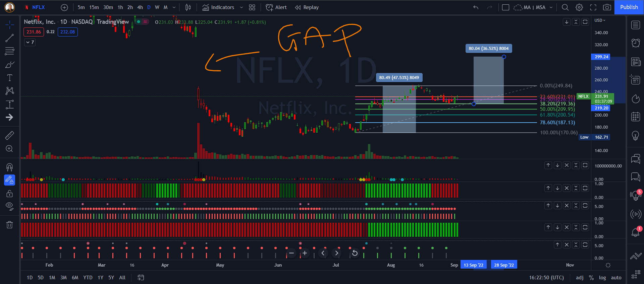
Task: Switch to the 1h timeframe
Action: (x=120, y=7)
